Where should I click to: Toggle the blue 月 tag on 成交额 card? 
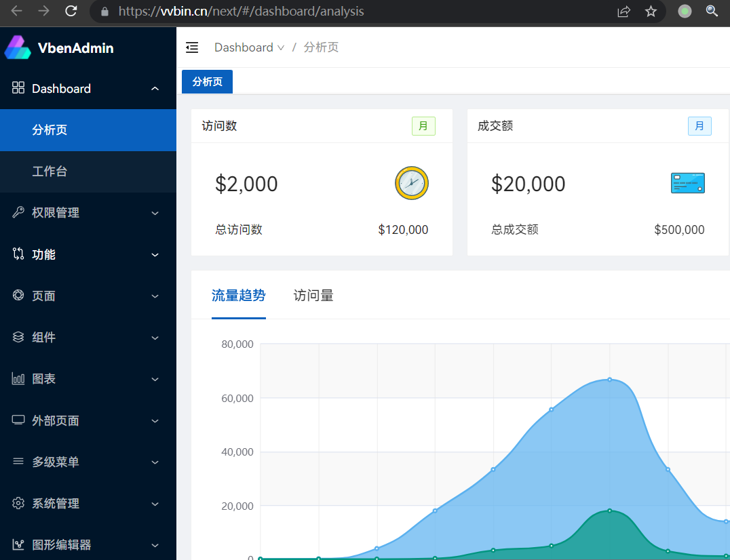pyautogui.click(x=699, y=125)
